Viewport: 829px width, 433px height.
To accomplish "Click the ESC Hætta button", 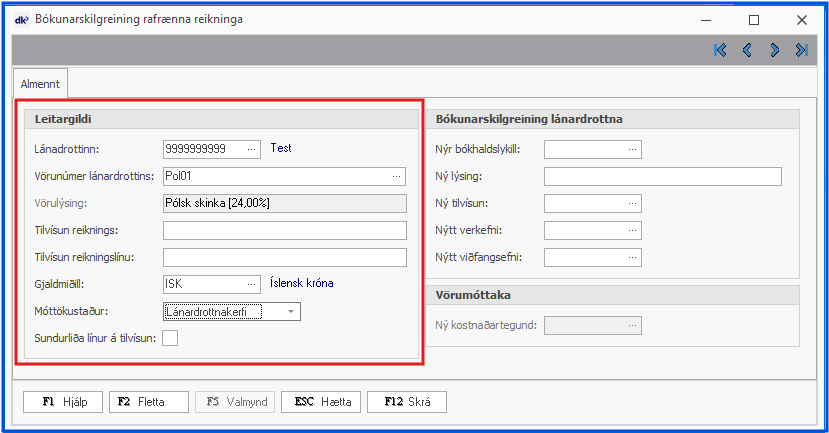I will (x=323, y=402).
